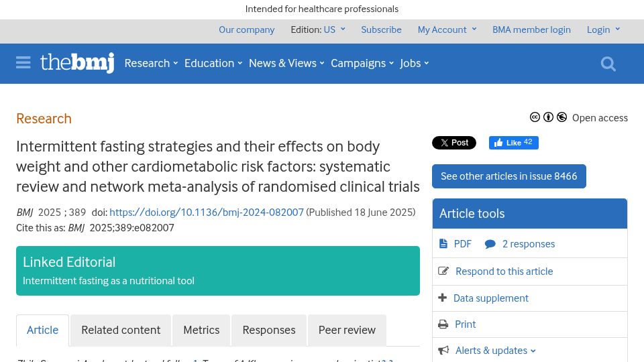The image size is (644, 362).
Task: Click the Subscribe link
Action: click(x=381, y=29)
